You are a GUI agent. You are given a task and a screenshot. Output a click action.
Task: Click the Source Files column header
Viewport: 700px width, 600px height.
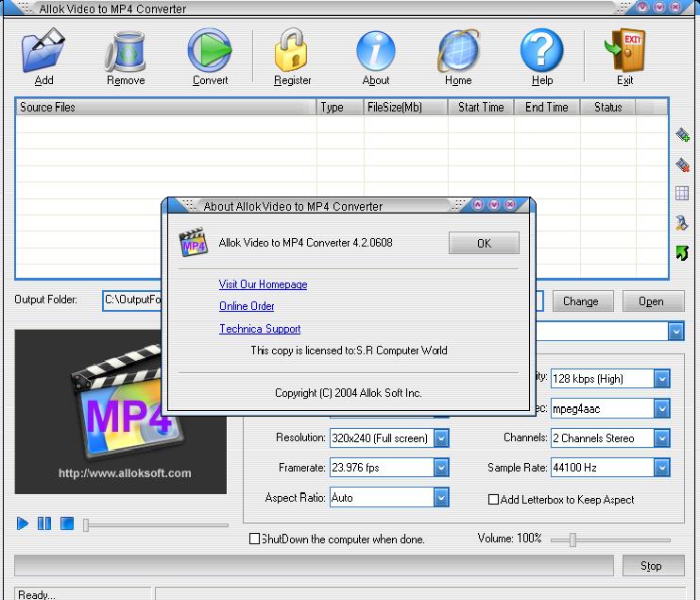[165, 107]
